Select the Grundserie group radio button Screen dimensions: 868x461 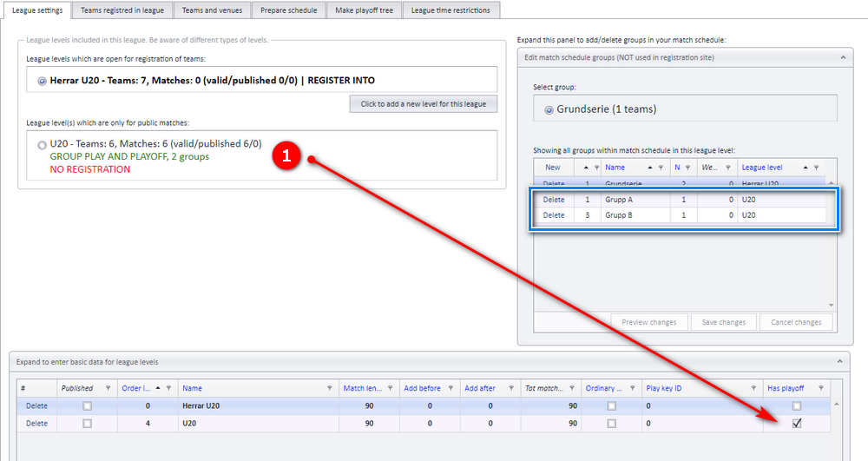549,110
